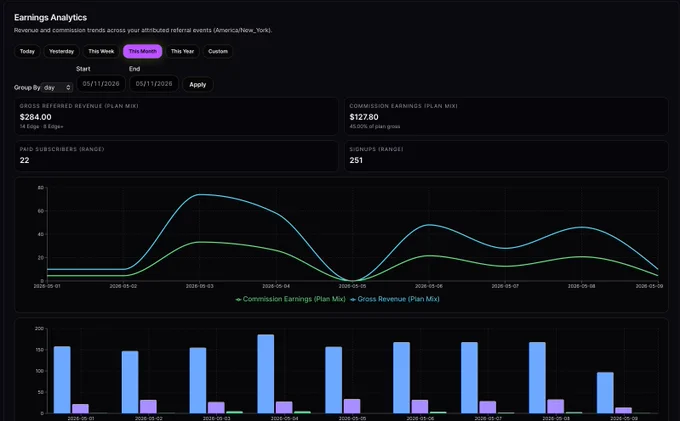Select the Today range button
This screenshot has width=680, height=421.
click(x=27, y=51)
